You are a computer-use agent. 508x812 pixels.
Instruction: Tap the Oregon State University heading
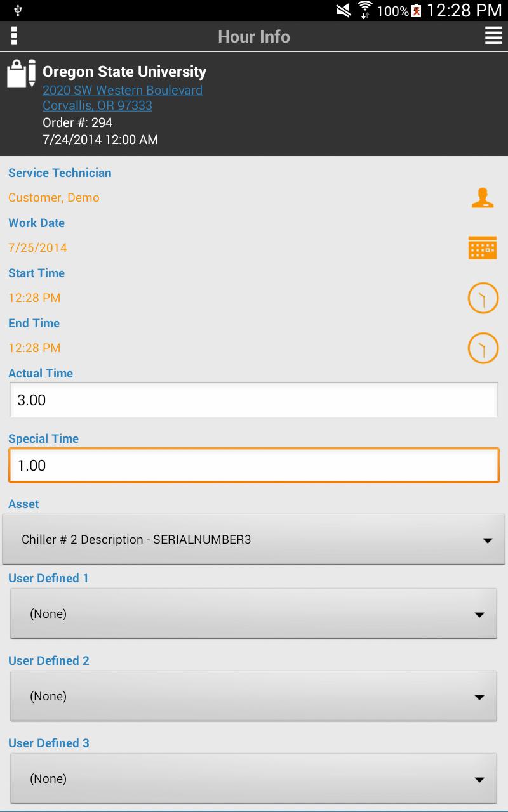tap(124, 72)
